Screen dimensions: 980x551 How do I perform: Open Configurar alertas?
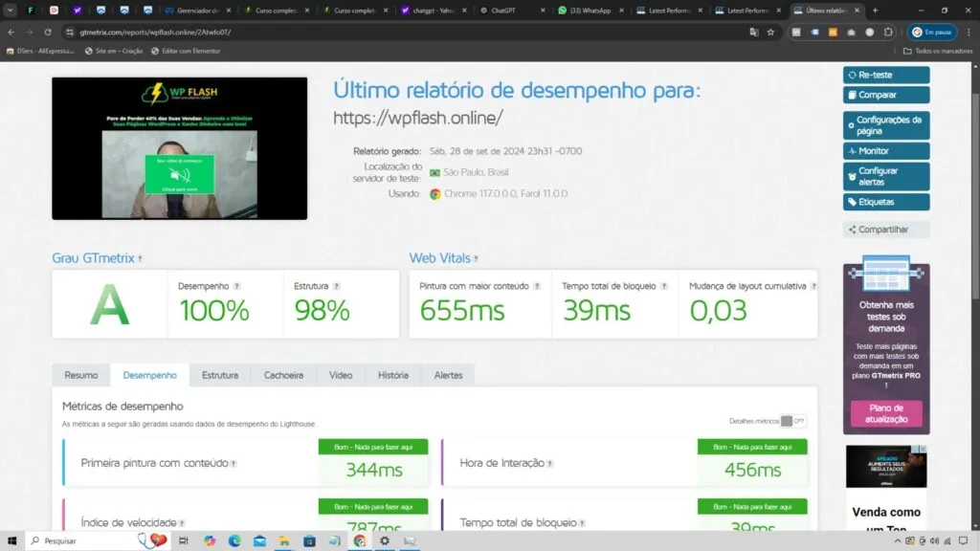885,176
